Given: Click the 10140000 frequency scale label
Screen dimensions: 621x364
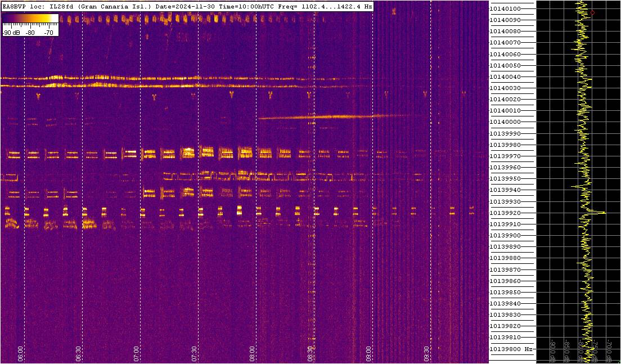Looking at the screenshot, I should pos(505,122).
